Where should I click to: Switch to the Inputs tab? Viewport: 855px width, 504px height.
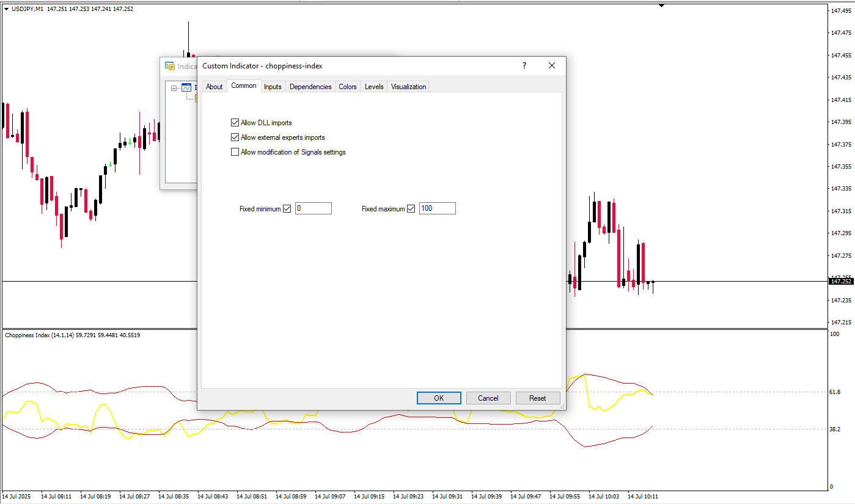(273, 87)
